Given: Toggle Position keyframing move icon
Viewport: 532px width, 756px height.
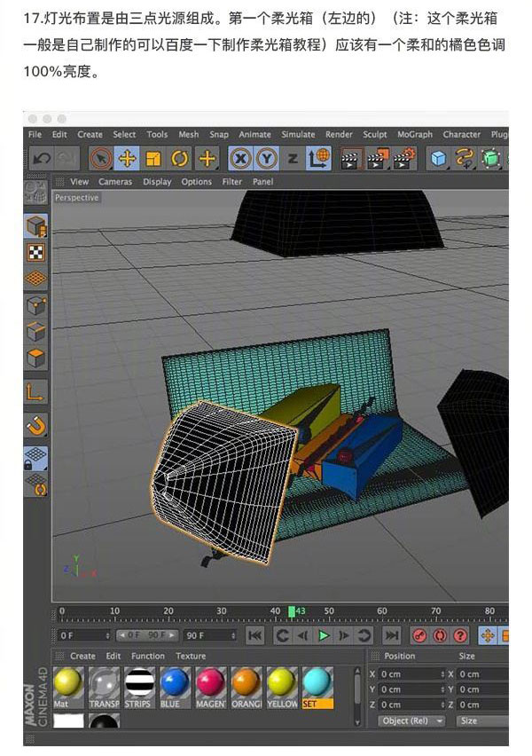Looking at the screenshot, I should pos(488,635).
